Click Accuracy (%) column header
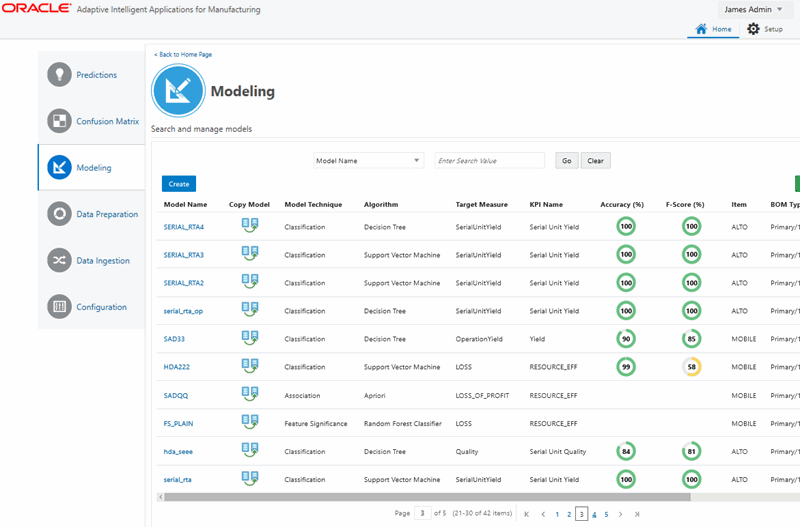 pyautogui.click(x=622, y=205)
